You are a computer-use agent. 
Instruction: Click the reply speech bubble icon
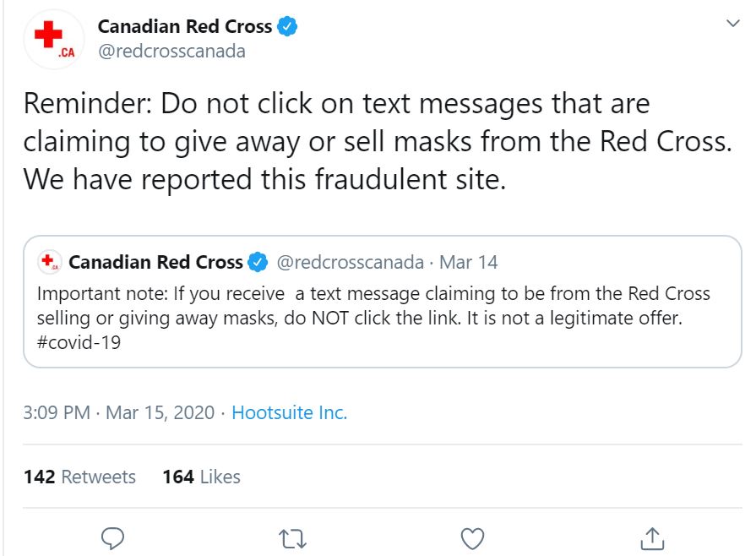(113, 538)
